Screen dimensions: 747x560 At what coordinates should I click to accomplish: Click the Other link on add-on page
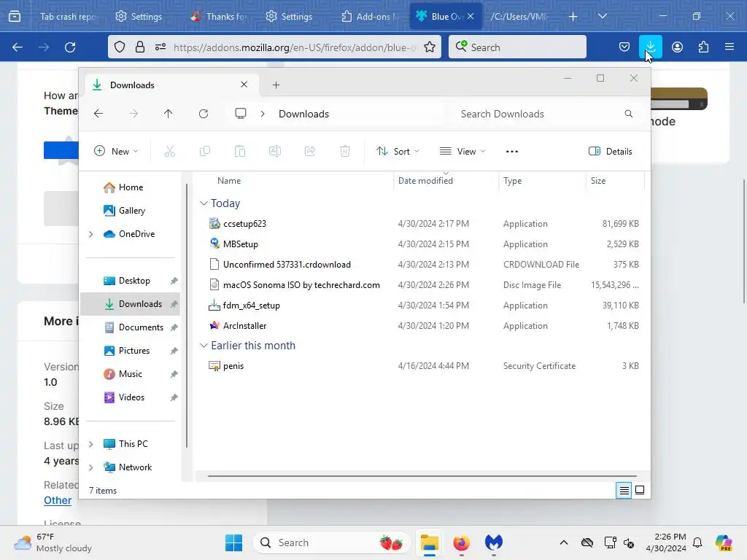click(x=58, y=500)
